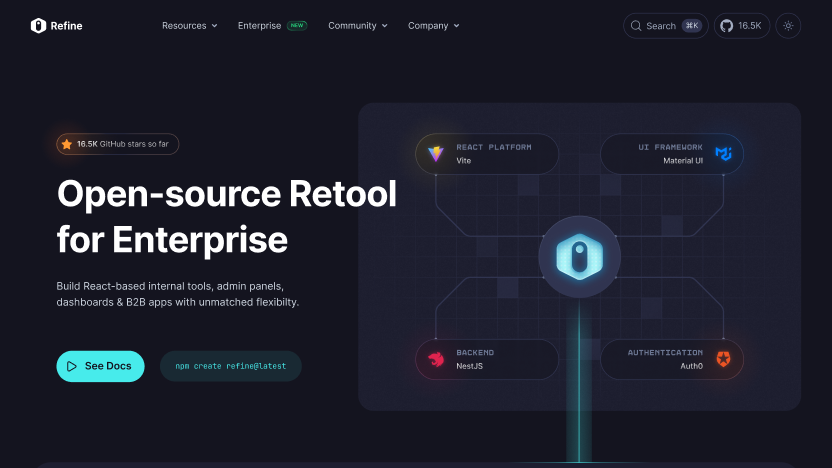Open the Company menu
832x468 pixels.
pos(434,25)
